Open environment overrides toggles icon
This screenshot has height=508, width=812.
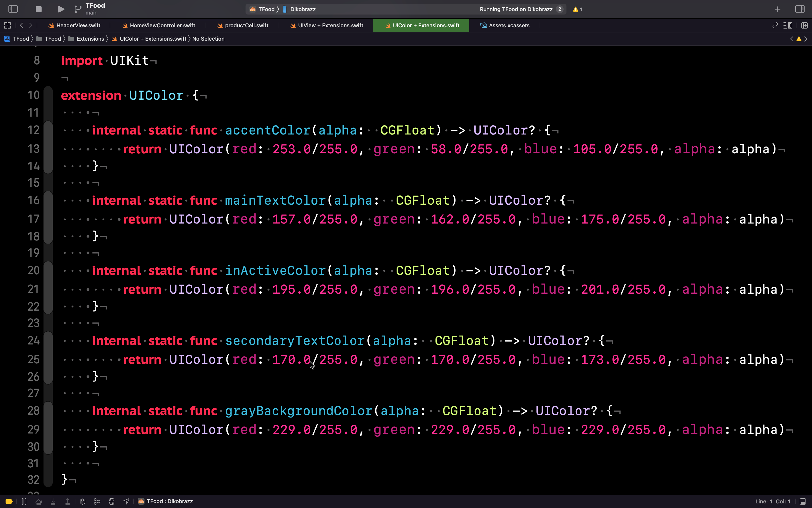112,501
